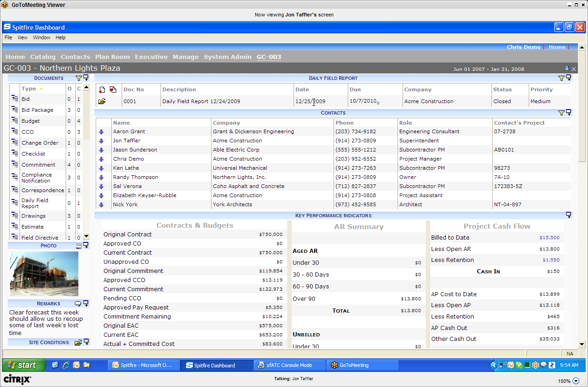This screenshot has width=588, height=387.
Task: Open the Executive navigation tab
Action: pyautogui.click(x=151, y=57)
